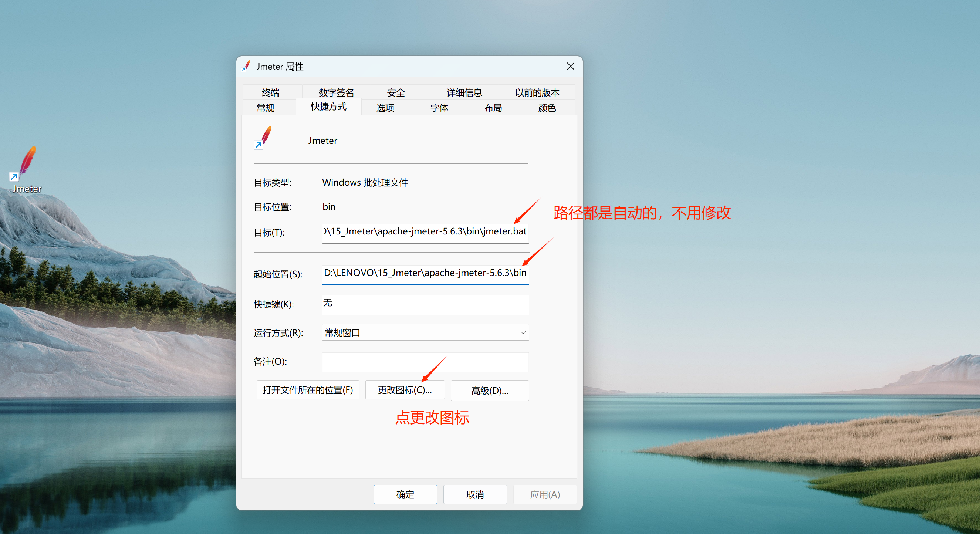Switch to the 以前的版本 tab
The image size is (980, 534).
pyautogui.click(x=537, y=92)
